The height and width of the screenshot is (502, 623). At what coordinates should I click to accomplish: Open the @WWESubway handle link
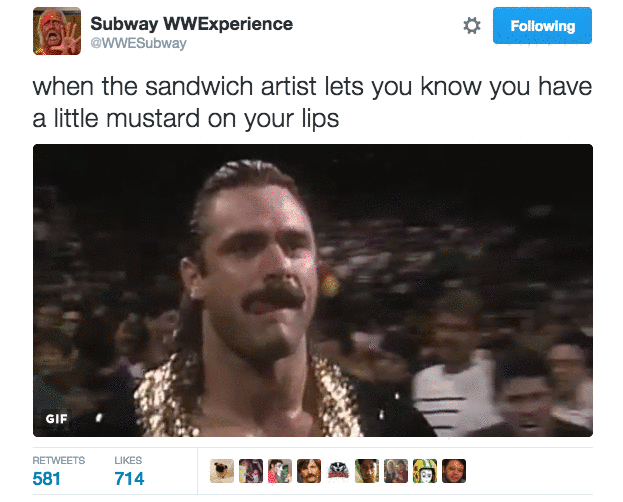(138, 43)
